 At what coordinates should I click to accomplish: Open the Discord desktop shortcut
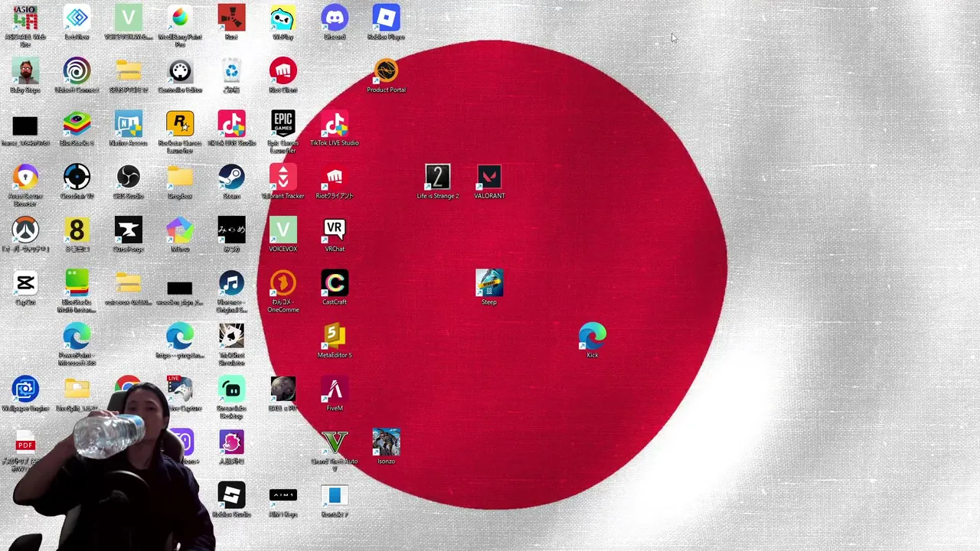click(x=335, y=18)
